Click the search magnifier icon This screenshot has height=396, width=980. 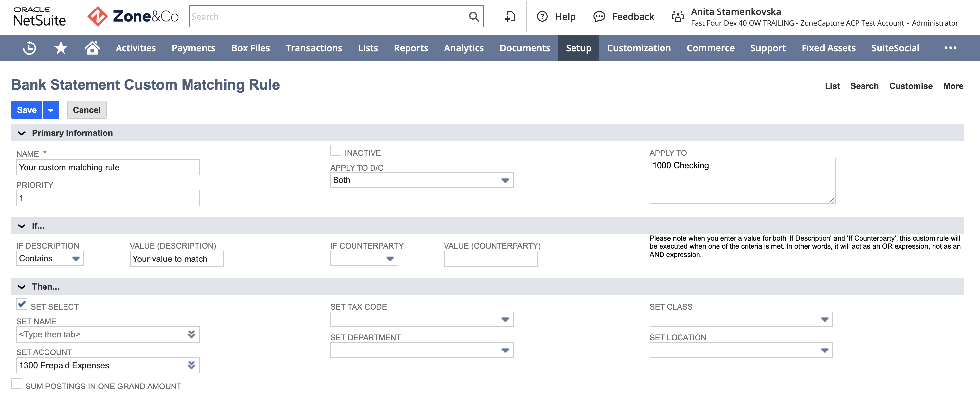click(473, 16)
